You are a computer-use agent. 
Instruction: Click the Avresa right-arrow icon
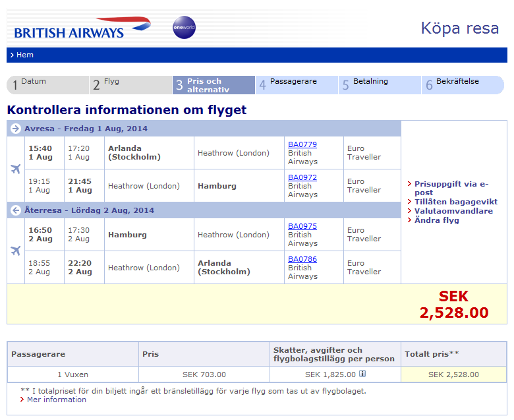click(x=15, y=129)
